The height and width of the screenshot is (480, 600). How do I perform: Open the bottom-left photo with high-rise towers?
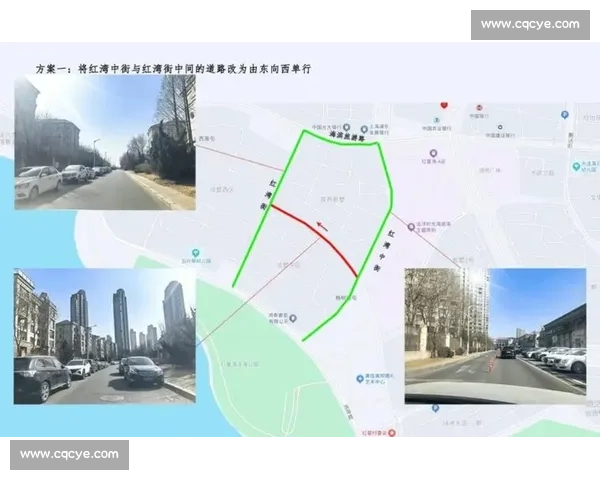point(105,336)
